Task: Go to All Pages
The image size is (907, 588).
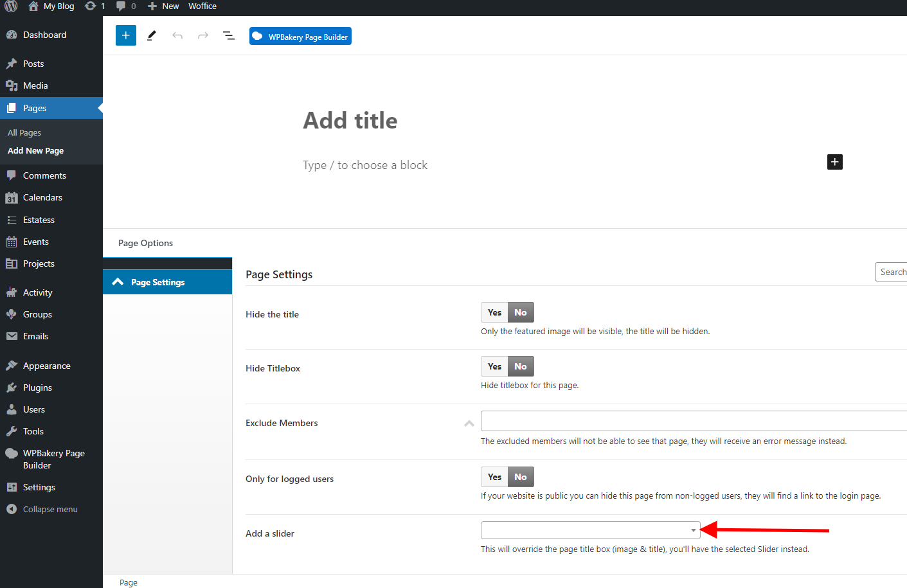Action: point(24,132)
